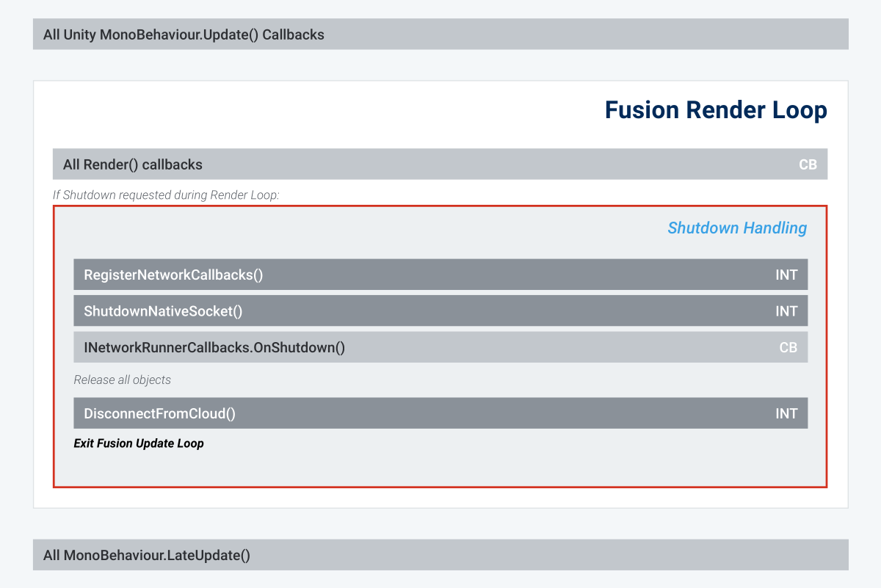The height and width of the screenshot is (588, 881).
Task: Select the Fusion Render Loop title
Action: (x=716, y=110)
